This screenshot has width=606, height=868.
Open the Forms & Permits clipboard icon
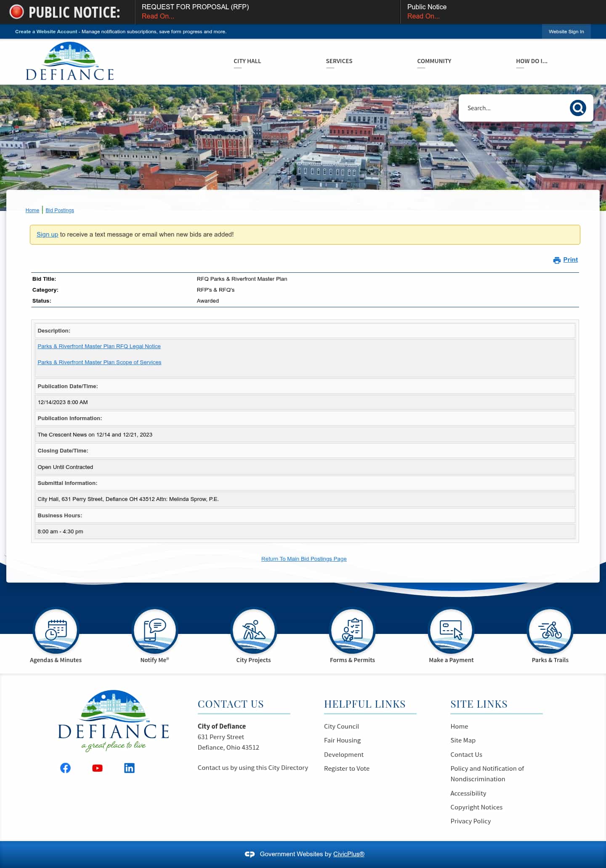pos(353,631)
